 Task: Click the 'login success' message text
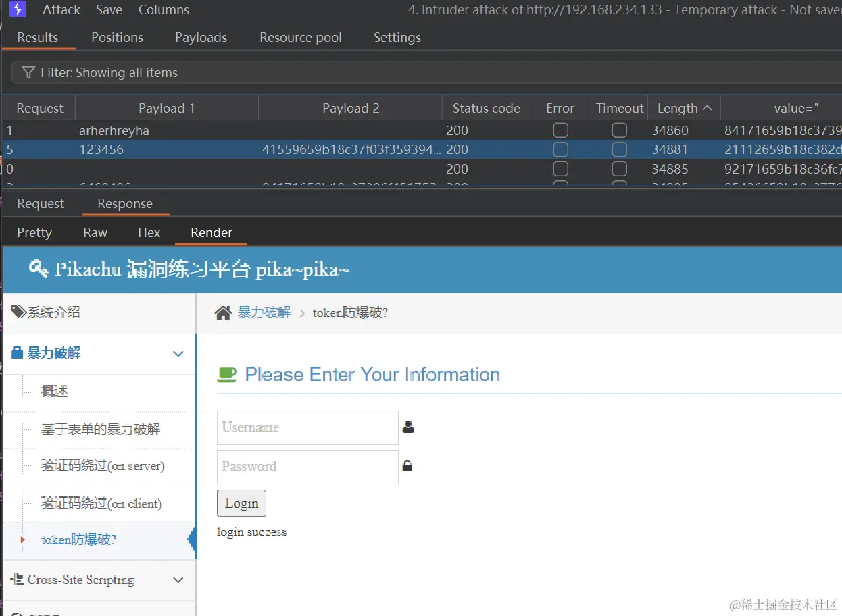[x=251, y=532]
